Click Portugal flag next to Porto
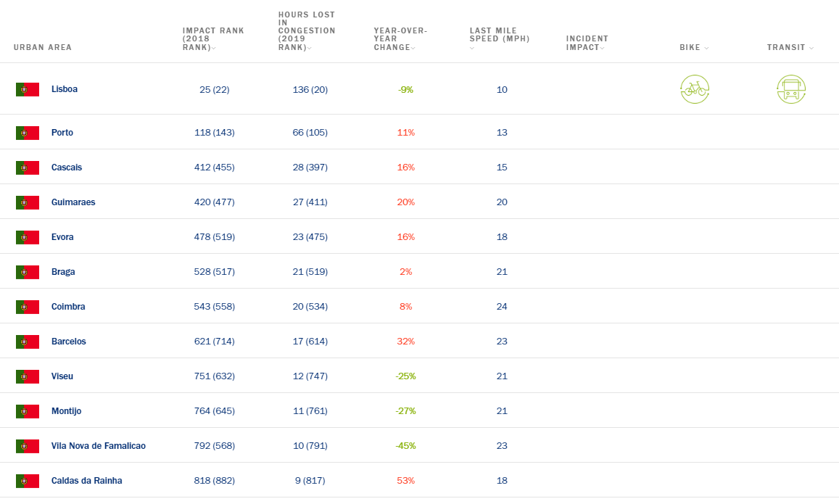Screen dimensions: 839x504 28,133
